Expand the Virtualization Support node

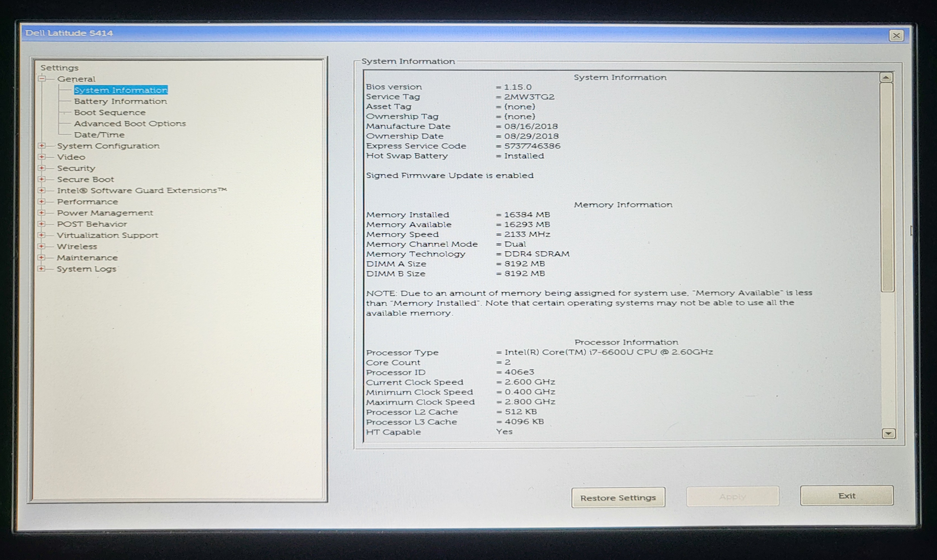click(x=42, y=235)
